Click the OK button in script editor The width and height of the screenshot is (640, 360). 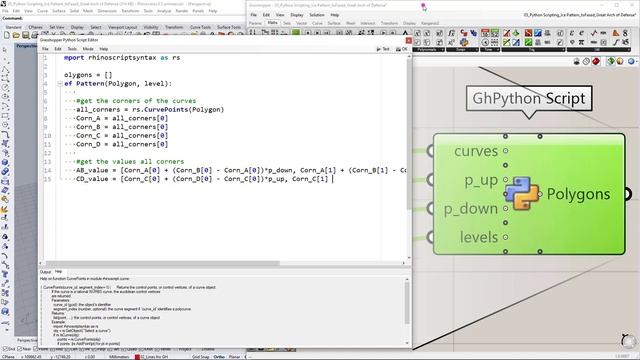pos(402,49)
